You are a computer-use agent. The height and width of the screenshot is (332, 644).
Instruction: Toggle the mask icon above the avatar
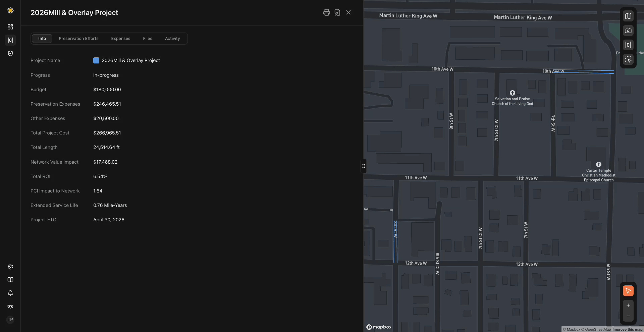click(10, 306)
